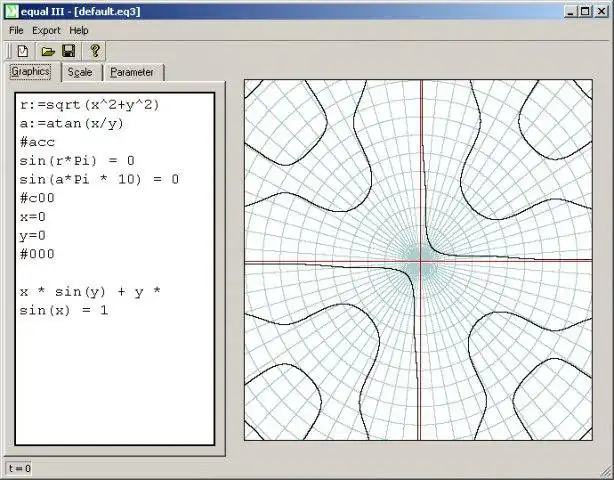Click the 'sin(a*Pi * 10) = 0' line

pos(99,179)
